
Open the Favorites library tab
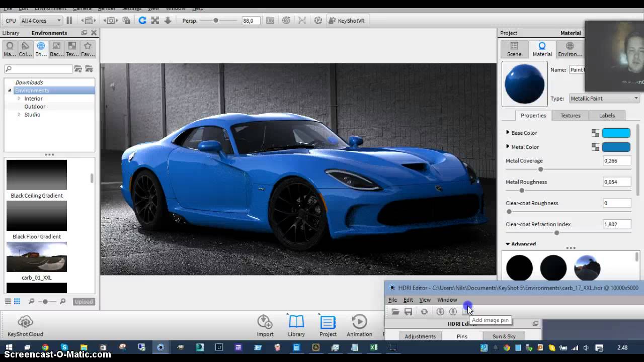point(88,49)
